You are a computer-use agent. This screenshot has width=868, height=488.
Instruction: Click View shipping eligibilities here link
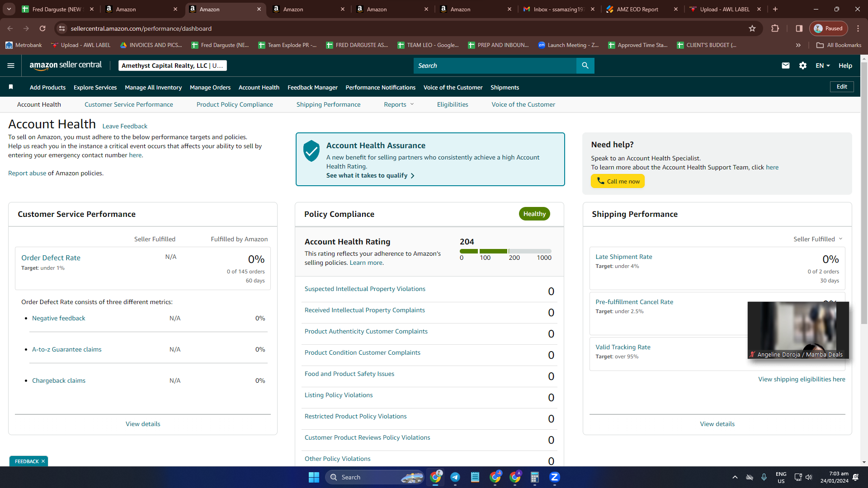pyautogui.click(x=802, y=379)
